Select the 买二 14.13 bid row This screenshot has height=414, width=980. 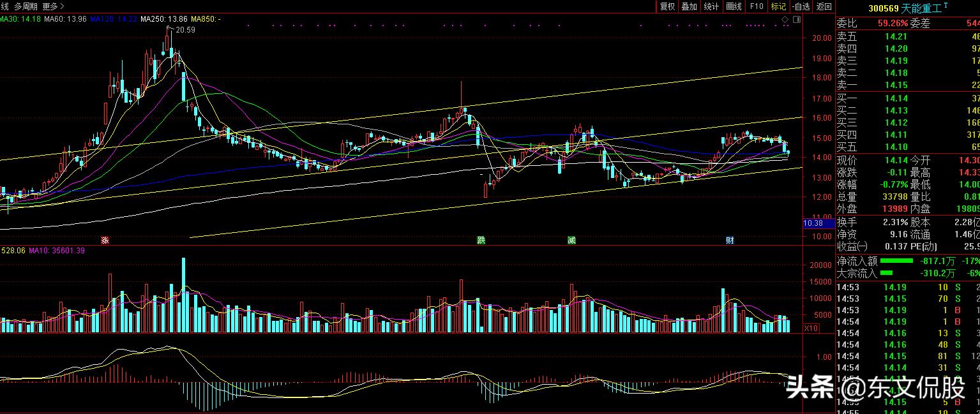click(x=908, y=110)
